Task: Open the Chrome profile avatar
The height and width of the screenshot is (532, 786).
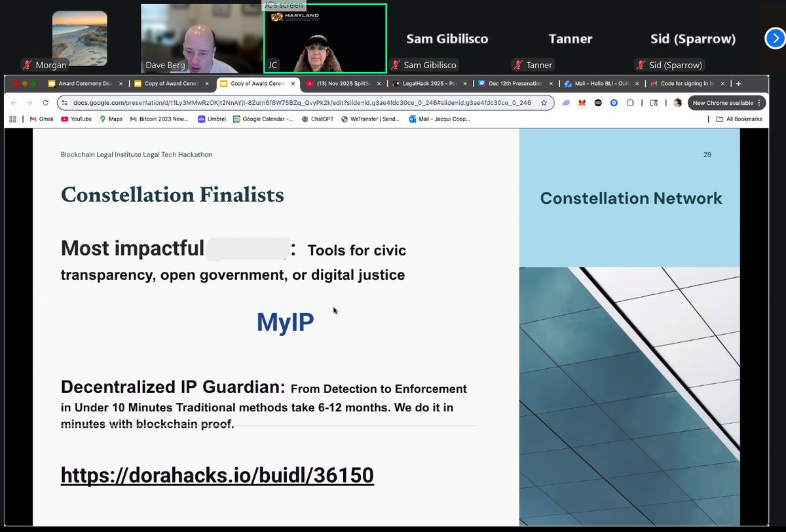Action: coord(677,103)
